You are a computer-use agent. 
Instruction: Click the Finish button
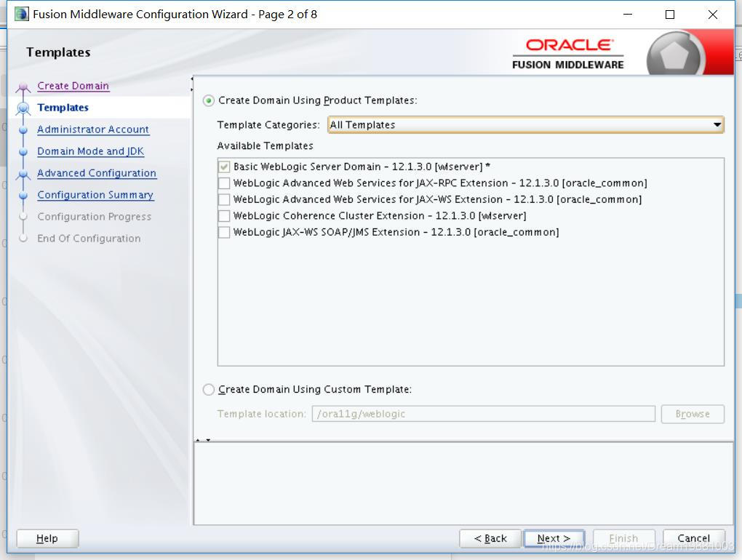(623, 538)
